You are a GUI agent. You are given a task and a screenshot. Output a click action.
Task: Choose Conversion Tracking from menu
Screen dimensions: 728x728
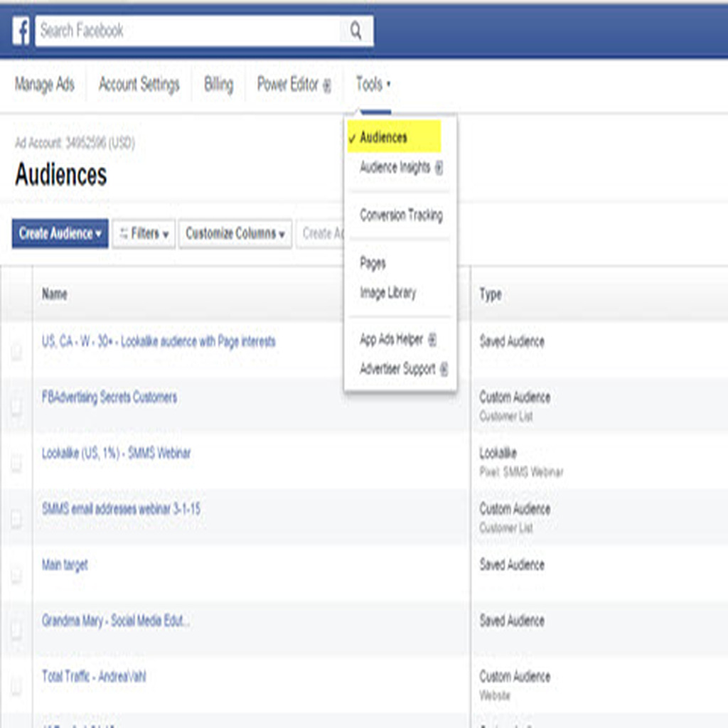coord(401,215)
